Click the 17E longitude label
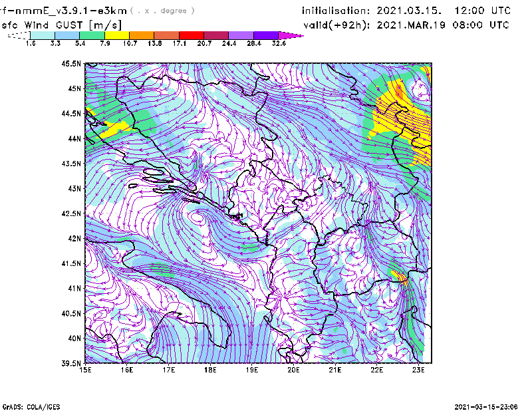Screen dimensions: 532x411 pyautogui.click(x=169, y=370)
